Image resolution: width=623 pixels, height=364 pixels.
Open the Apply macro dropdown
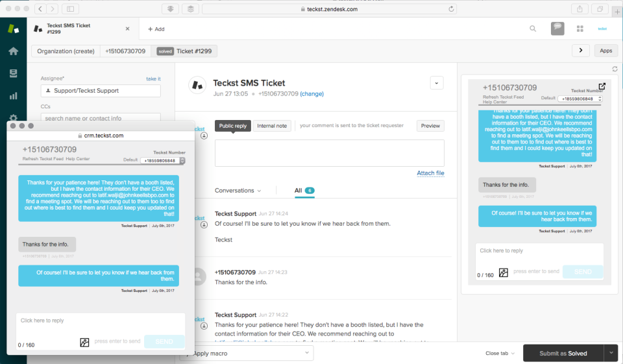(x=247, y=353)
